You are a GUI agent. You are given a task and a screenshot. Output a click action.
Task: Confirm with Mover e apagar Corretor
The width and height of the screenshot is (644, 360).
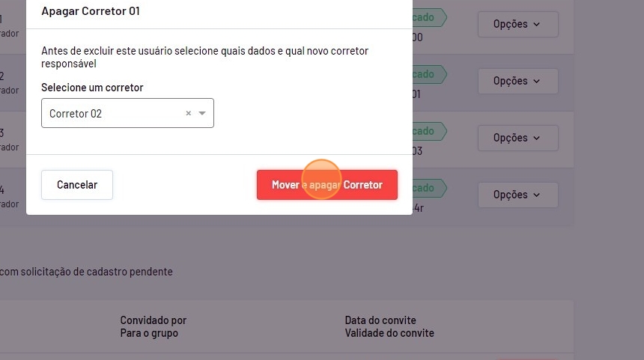pos(326,185)
